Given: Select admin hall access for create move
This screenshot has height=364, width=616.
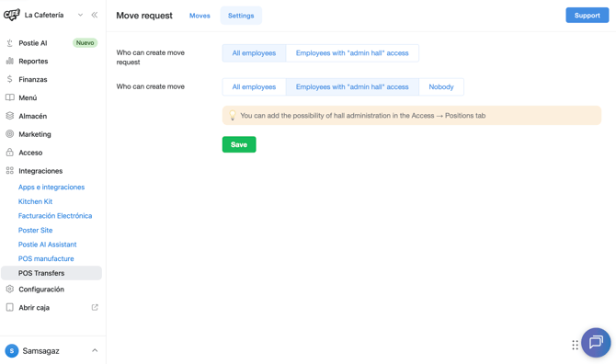Looking at the screenshot, I should (352, 86).
